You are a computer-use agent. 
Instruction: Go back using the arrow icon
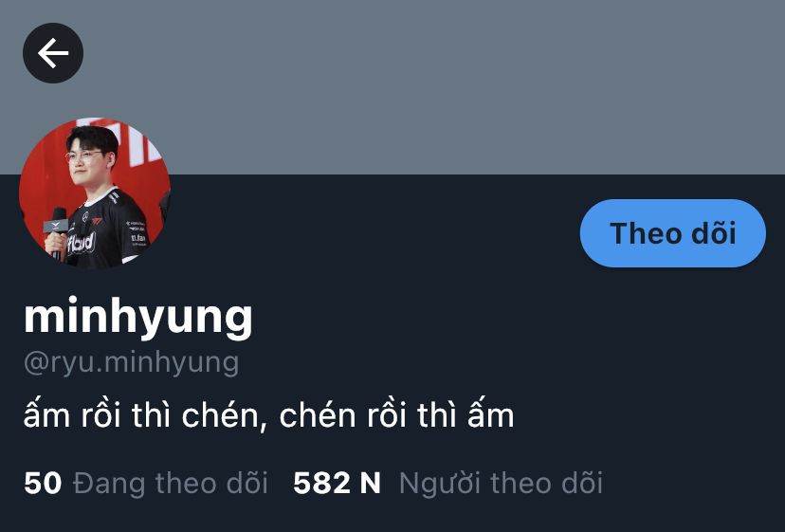coord(53,53)
